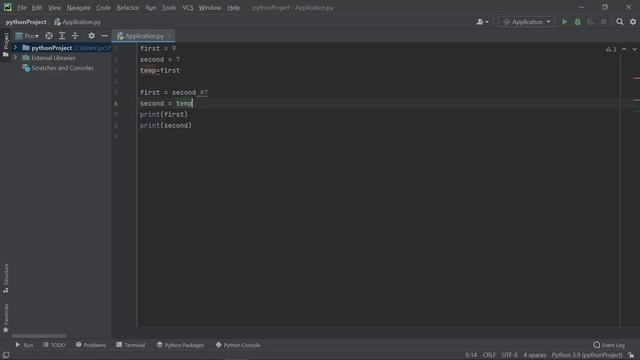Start debugging with the bug icon
The width and height of the screenshot is (640, 360).
tap(578, 22)
